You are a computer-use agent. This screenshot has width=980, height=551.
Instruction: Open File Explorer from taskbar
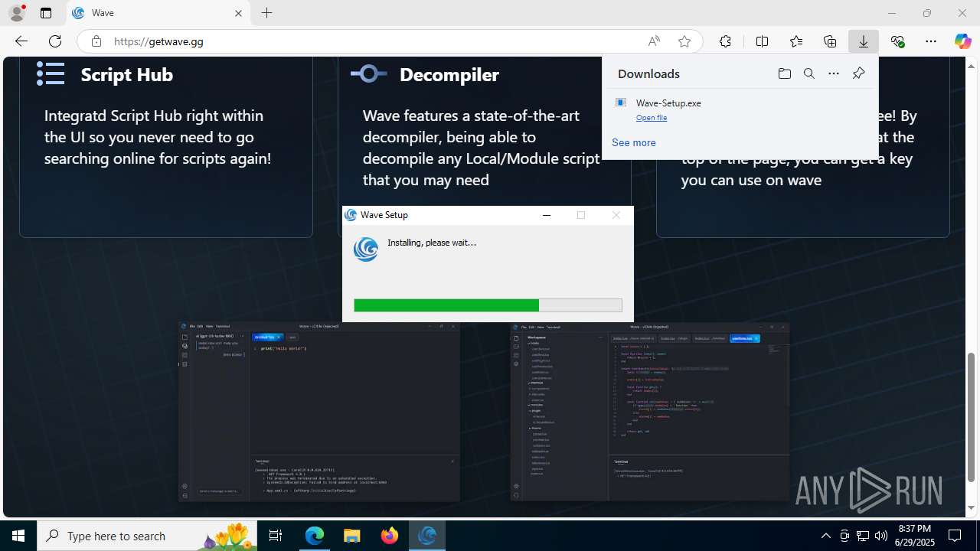click(x=351, y=536)
